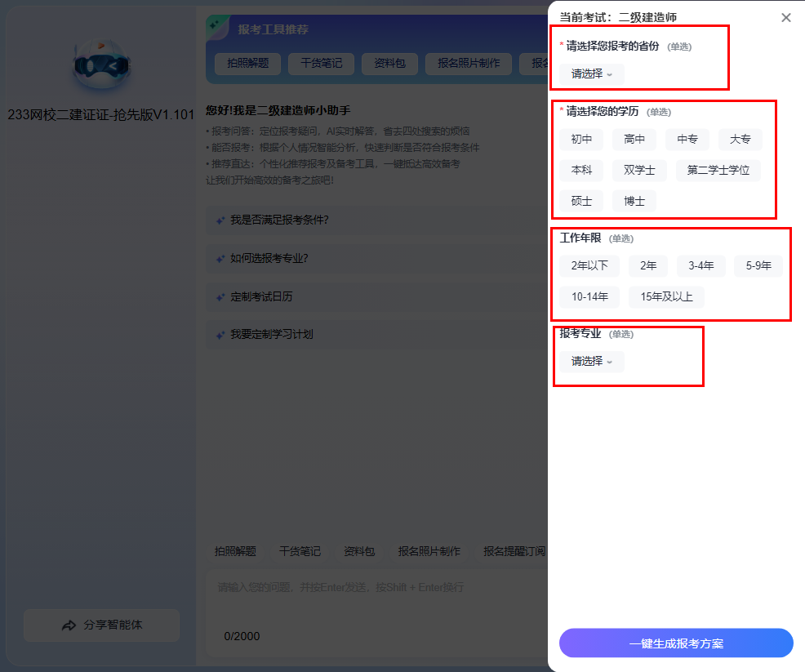Choose 大专 education option
Screen dimensions: 805x672
pos(740,140)
